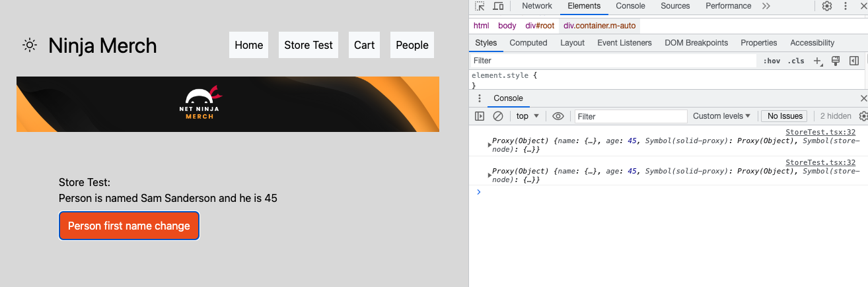Open the console drawer three-dot menu
This screenshot has width=868, height=287.
pos(480,98)
